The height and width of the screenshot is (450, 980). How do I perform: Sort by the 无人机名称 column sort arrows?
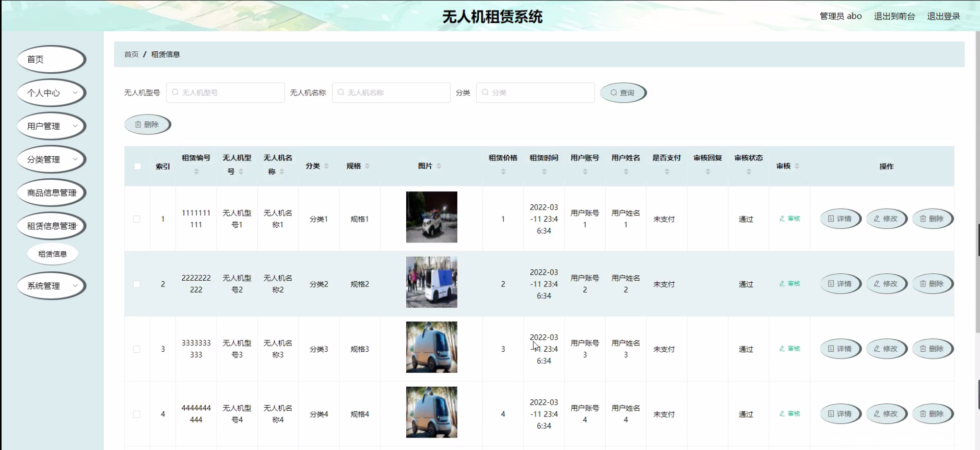281,171
